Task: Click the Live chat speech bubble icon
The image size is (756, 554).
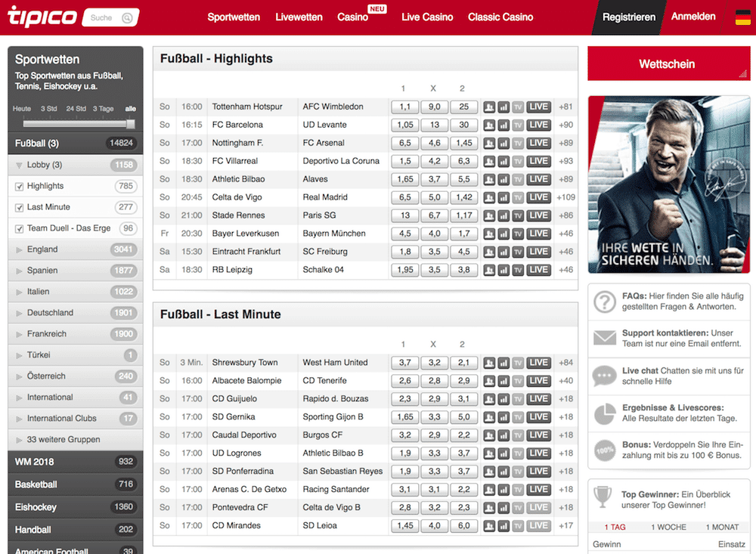Action: (x=604, y=376)
